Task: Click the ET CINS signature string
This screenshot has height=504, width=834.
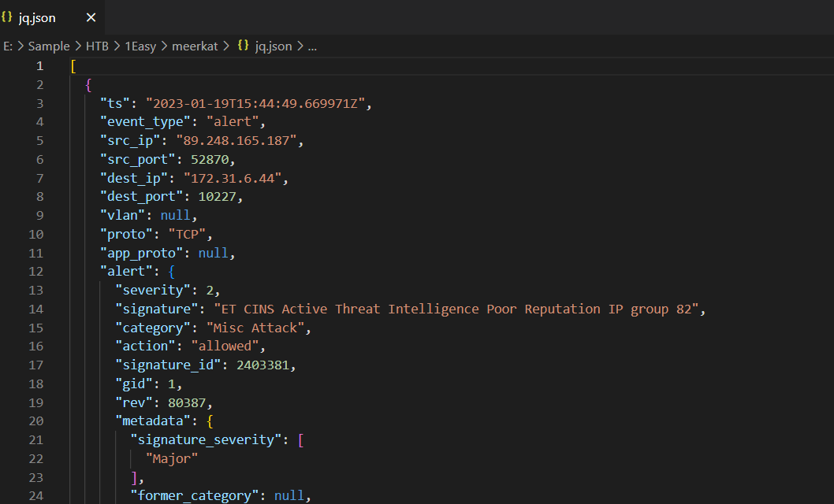Action: (x=456, y=309)
